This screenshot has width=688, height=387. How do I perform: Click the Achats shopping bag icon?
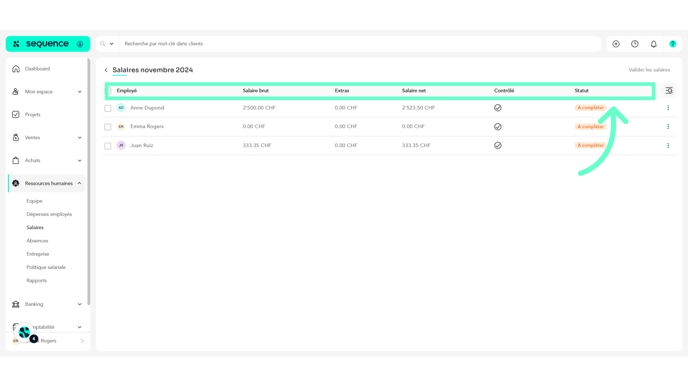(x=16, y=161)
